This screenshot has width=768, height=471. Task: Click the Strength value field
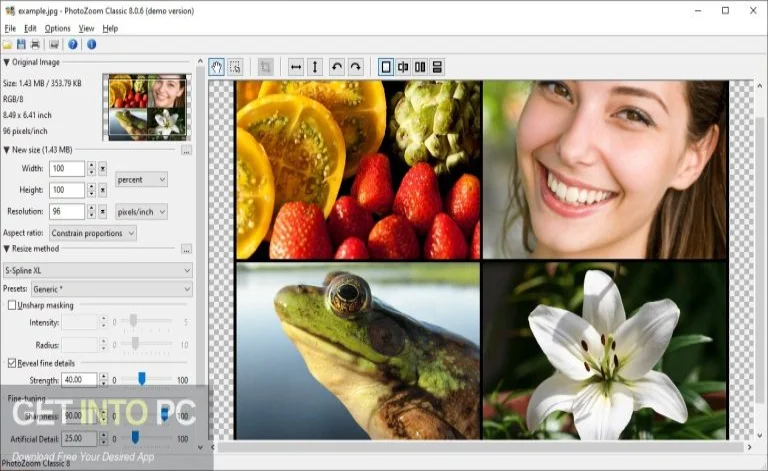point(79,380)
